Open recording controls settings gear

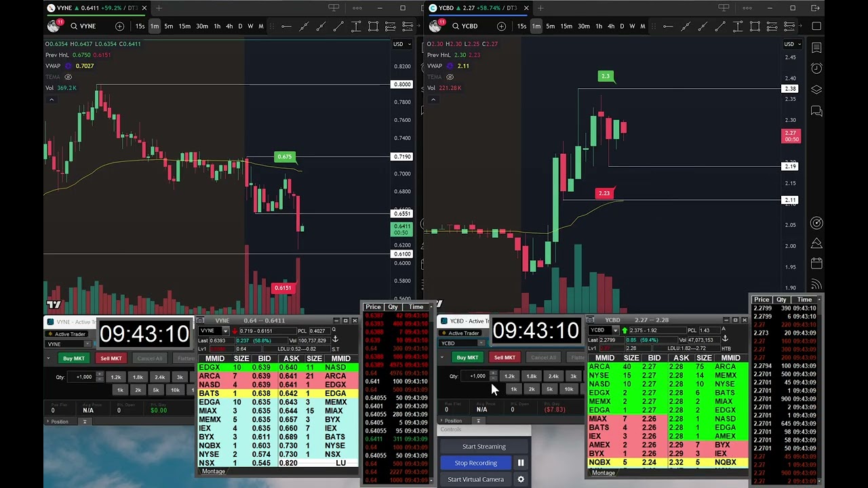click(x=521, y=479)
